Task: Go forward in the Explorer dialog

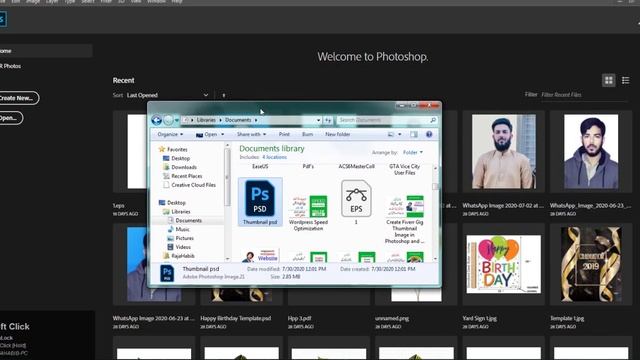Action: coord(168,120)
